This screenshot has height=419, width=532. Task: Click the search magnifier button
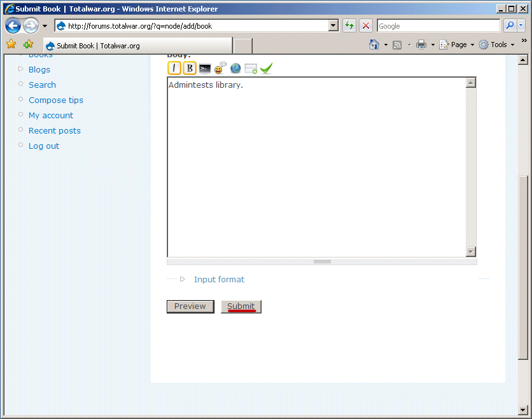pyautogui.click(x=510, y=26)
